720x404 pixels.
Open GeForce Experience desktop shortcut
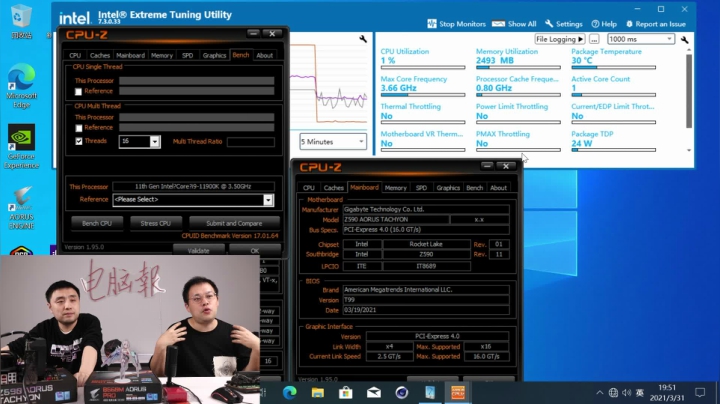[x=21, y=146]
